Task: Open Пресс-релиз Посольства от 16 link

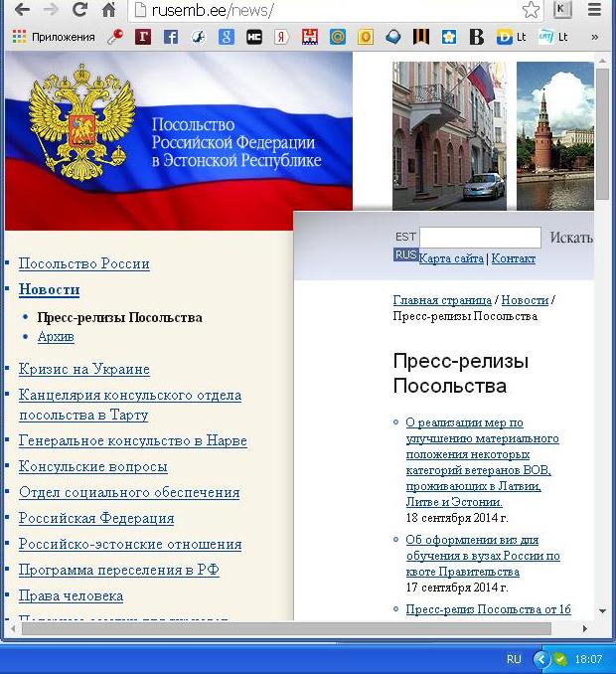Action: coord(489,609)
